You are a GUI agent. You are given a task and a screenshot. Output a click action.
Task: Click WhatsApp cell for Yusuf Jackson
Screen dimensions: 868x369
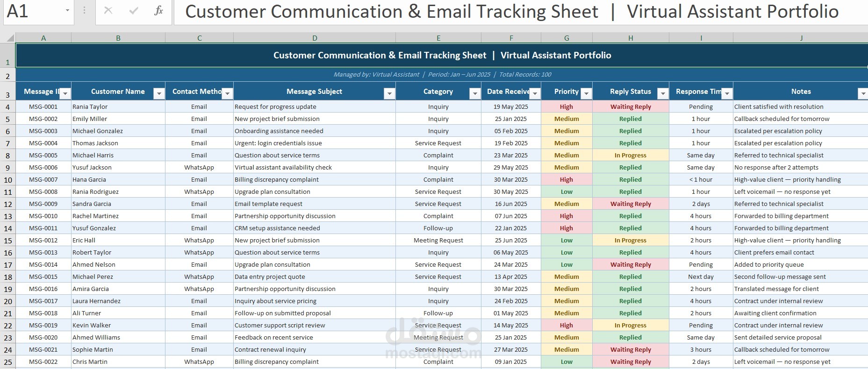click(199, 167)
